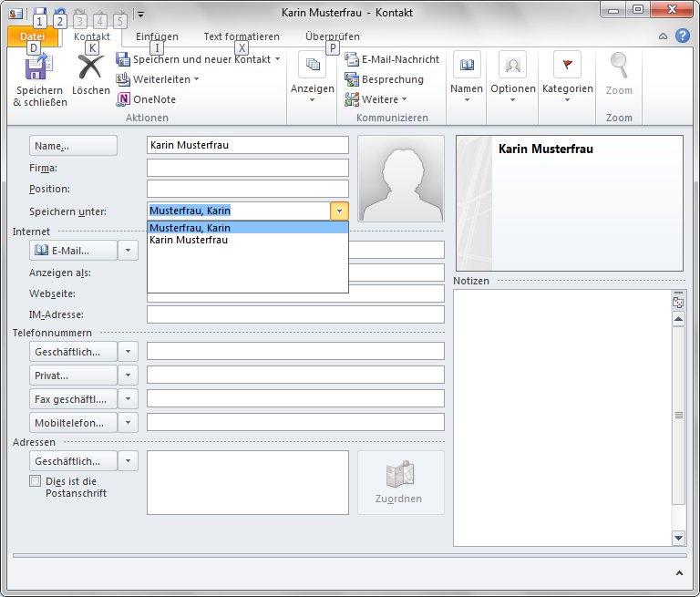
Task: Click the Löschen delete icon
Action: coord(90,68)
